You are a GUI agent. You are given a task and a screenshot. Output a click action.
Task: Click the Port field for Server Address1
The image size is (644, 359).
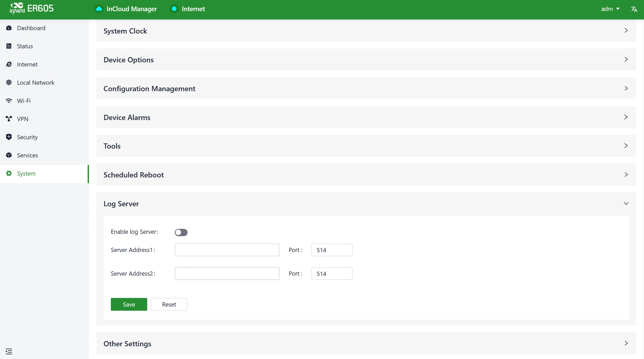pos(332,250)
